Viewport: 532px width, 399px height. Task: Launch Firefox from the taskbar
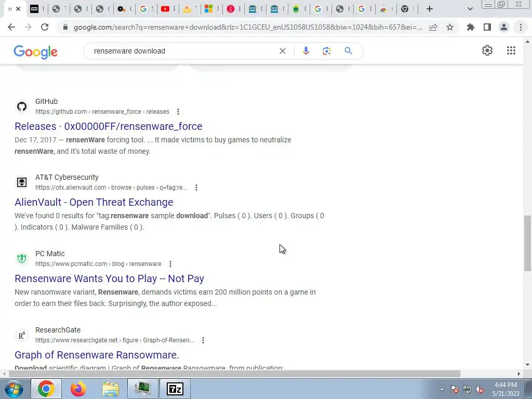[78, 389]
